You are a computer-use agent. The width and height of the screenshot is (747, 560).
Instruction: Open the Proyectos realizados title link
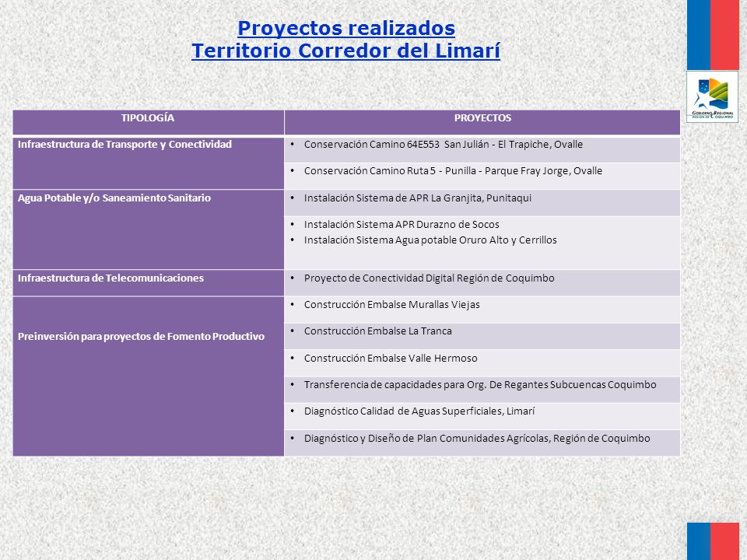click(345, 28)
